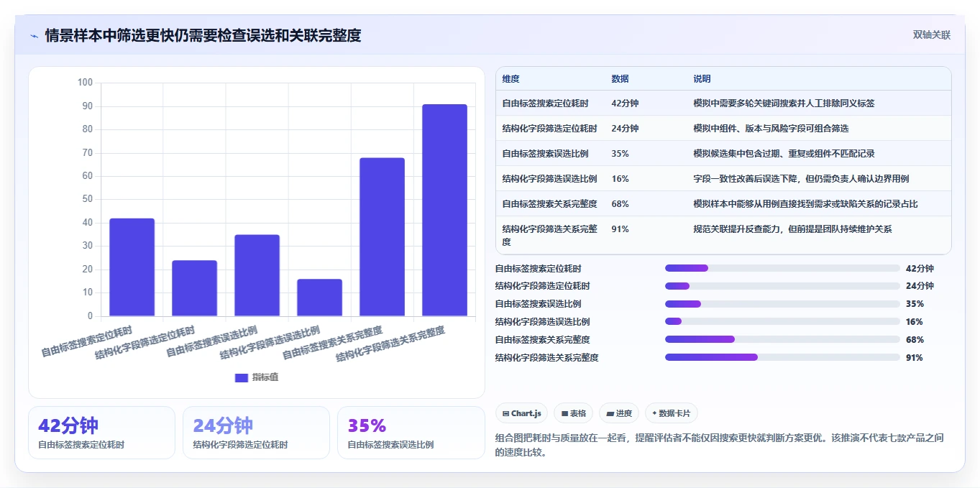Click the title 情景样本中筛选更快仍需要检查误选和关联完整度
This screenshot has width=980, height=488.
pos(203,35)
